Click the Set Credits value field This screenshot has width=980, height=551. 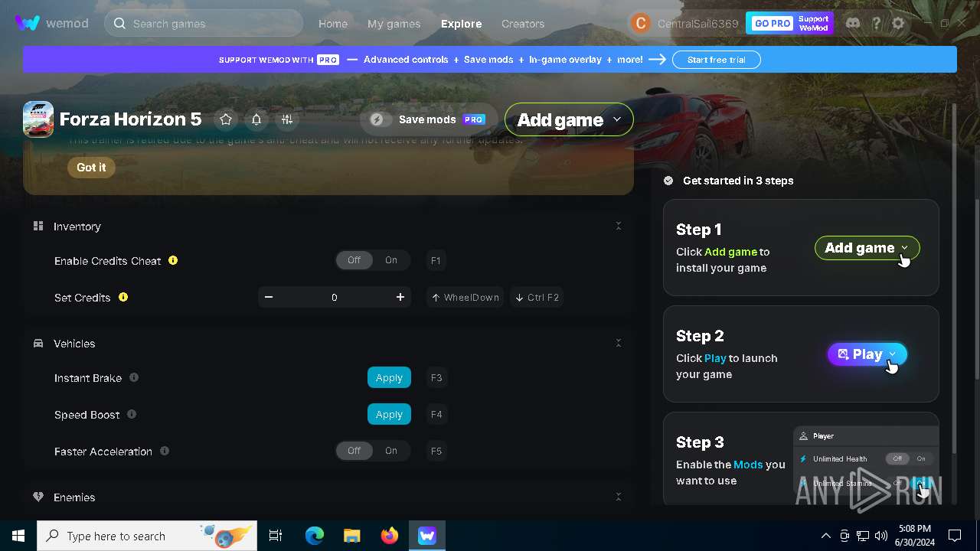click(335, 297)
